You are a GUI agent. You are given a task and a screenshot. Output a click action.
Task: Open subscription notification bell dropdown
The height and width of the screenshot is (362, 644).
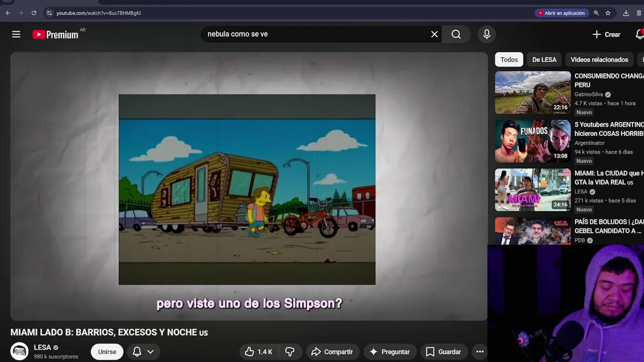[143, 351]
